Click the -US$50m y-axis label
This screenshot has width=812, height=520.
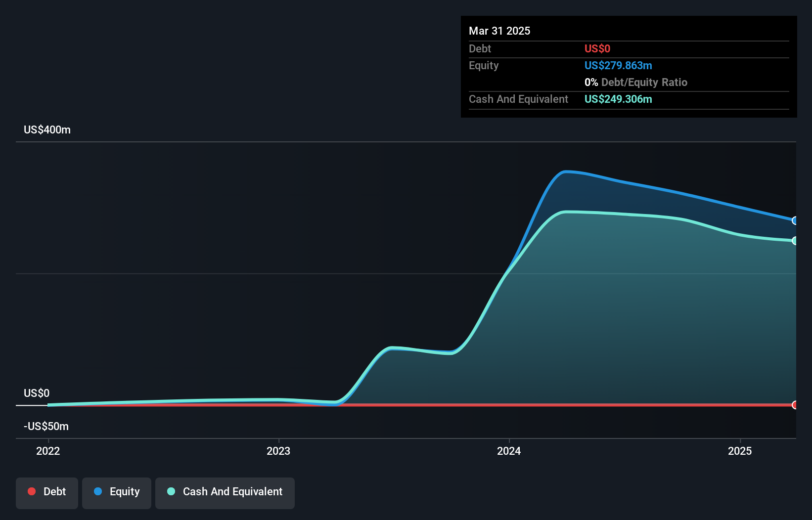click(46, 427)
